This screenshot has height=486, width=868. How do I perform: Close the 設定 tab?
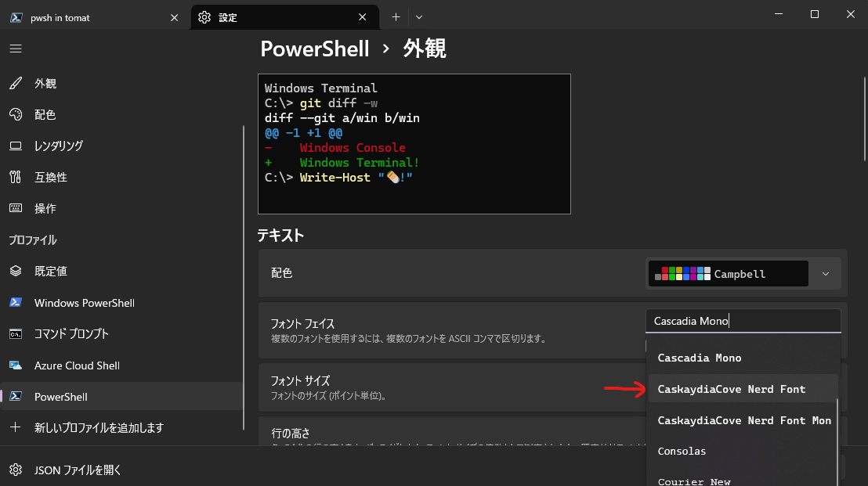[x=363, y=17]
